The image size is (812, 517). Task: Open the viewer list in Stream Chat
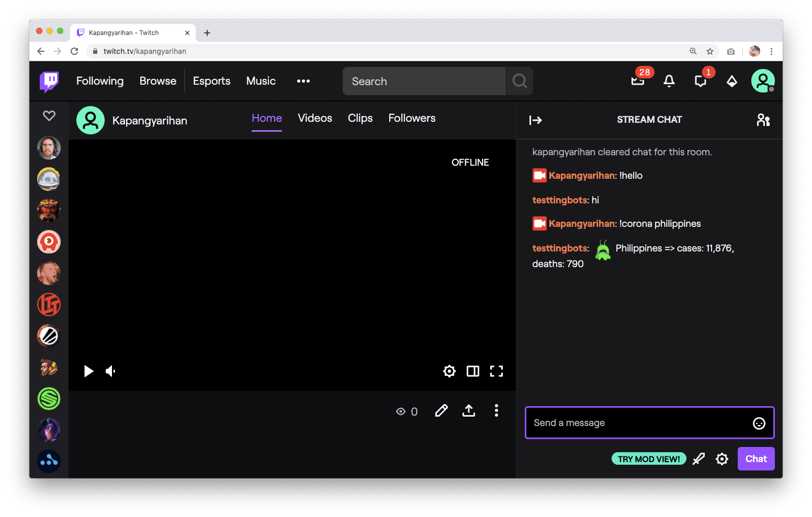(763, 120)
